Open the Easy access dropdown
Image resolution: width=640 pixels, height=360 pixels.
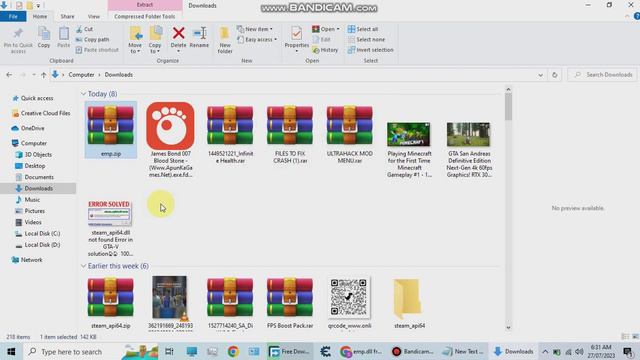[257, 40]
